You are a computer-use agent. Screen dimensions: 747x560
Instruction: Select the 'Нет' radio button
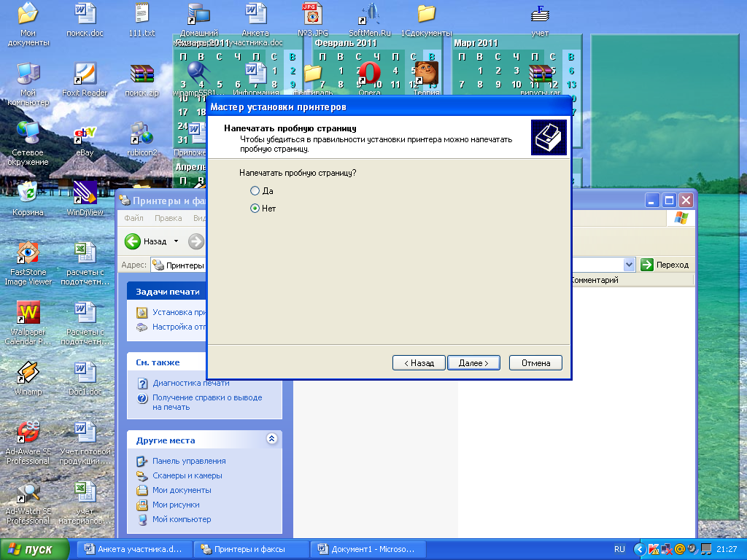tap(255, 208)
